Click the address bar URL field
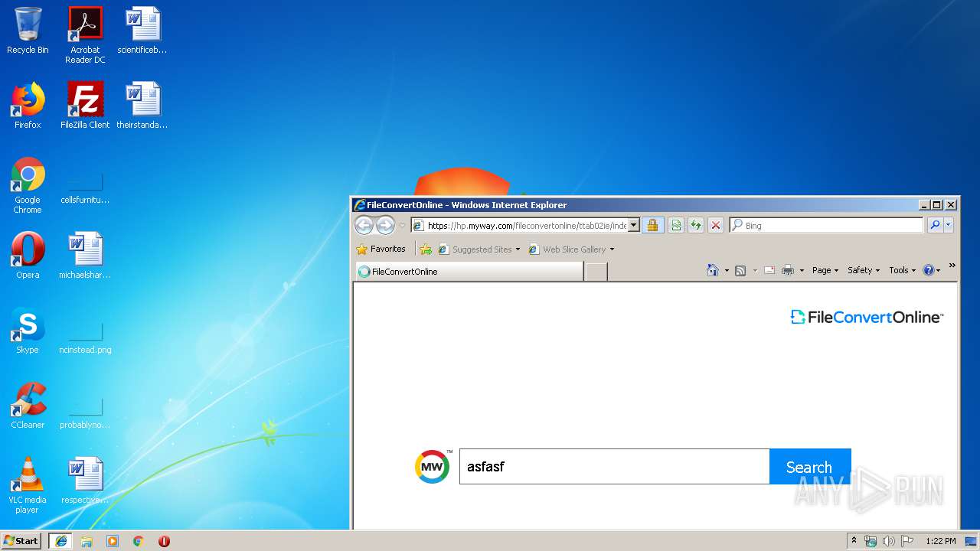The width and height of the screenshot is (980, 551). (527, 225)
